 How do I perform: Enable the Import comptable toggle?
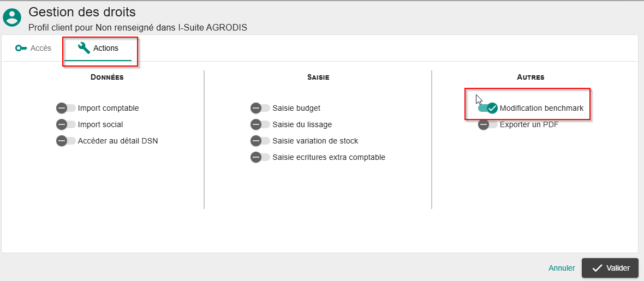point(66,108)
